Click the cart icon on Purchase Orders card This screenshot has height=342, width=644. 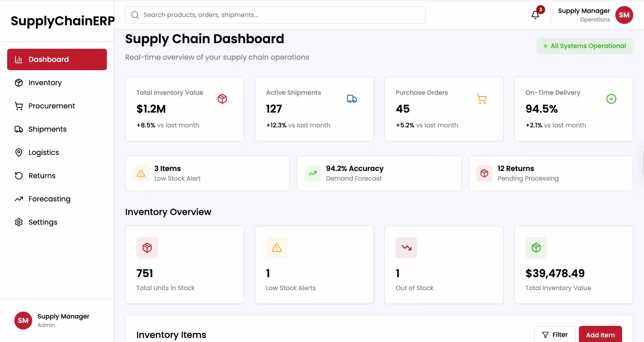click(481, 99)
